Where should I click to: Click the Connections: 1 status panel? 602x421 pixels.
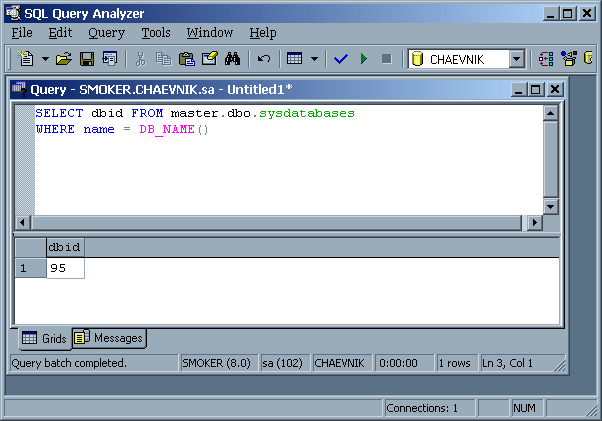(429, 408)
